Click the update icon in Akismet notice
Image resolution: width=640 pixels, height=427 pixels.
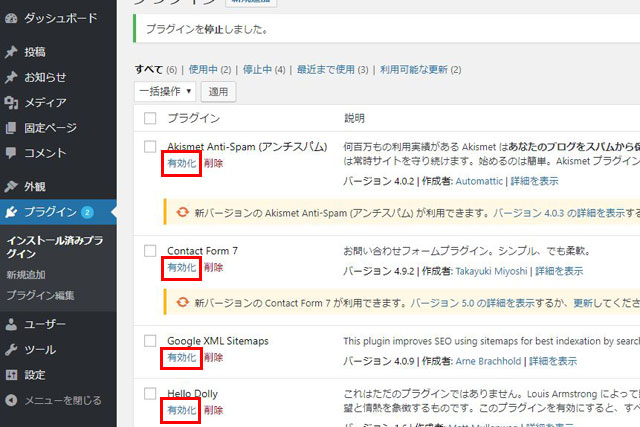pyautogui.click(x=182, y=212)
